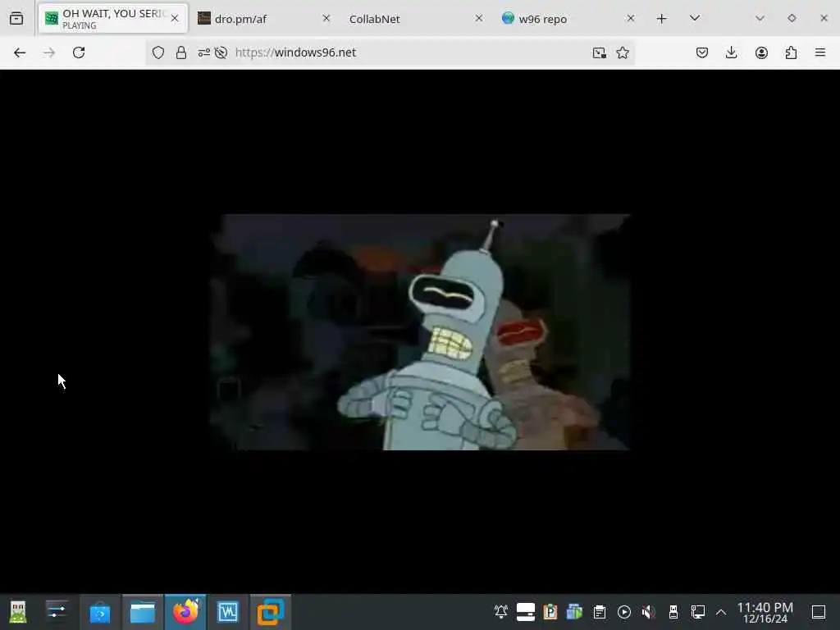Open tracking protection shield info

[x=158, y=52]
